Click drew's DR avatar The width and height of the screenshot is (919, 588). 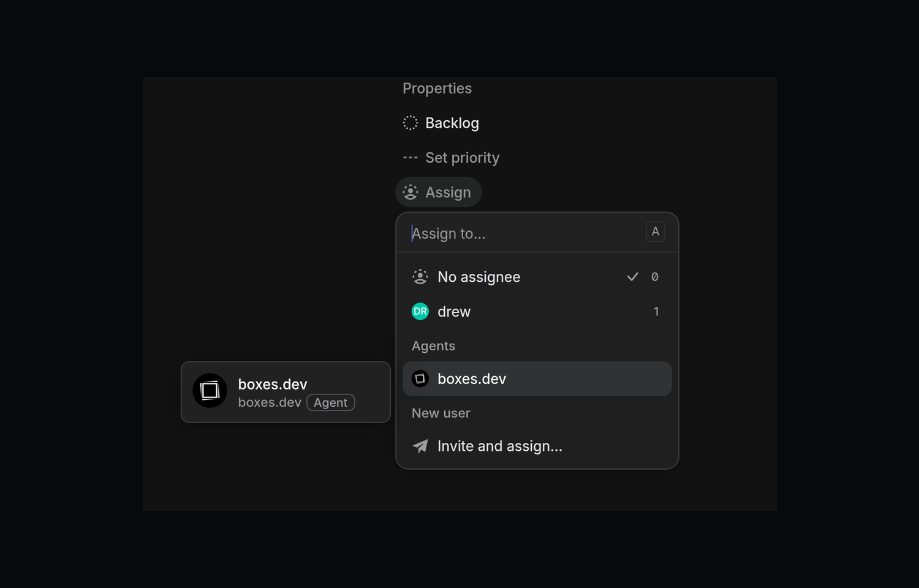point(420,312)
